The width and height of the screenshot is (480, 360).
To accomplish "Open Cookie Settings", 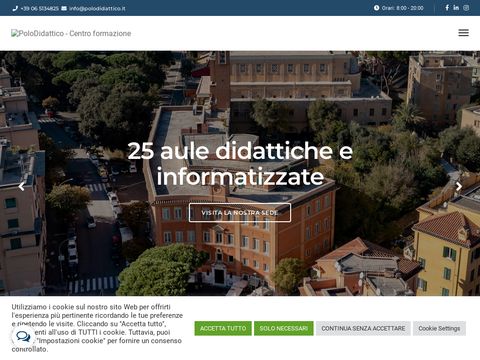I will coord(439,328).
